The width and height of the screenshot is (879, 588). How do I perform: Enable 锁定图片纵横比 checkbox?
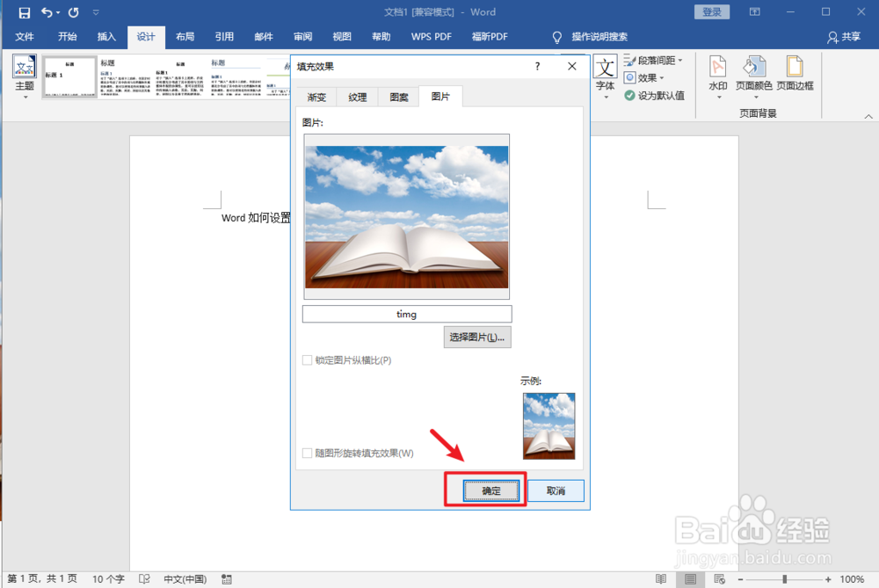[308, 361]
